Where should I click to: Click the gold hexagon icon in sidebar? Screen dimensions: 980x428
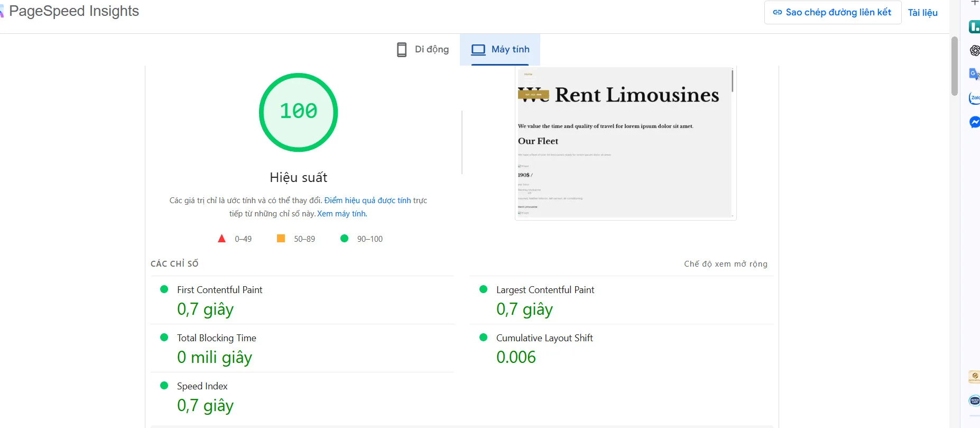974,376
